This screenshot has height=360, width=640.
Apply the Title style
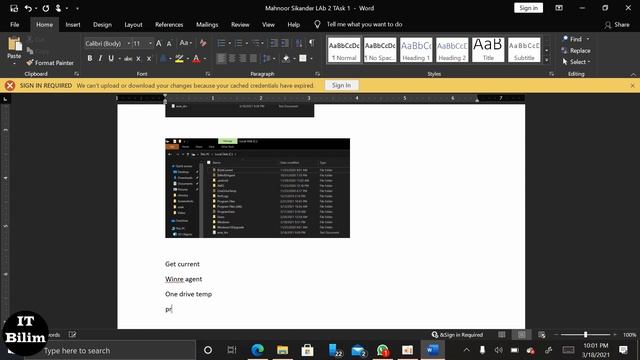(488, 50)
